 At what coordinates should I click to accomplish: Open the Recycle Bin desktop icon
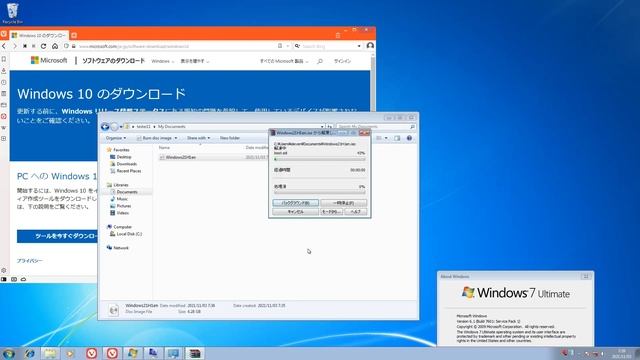pyautogui.click(x=12, y=13)
